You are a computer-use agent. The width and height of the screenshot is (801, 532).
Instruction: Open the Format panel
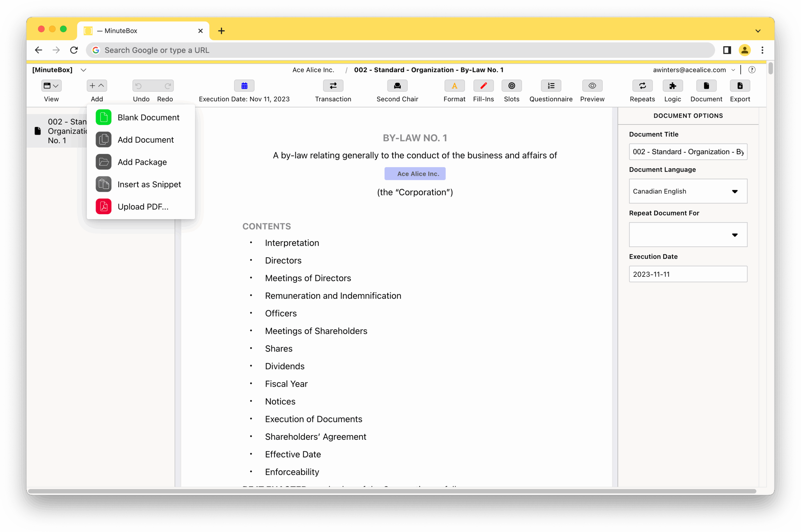tap(454, 86)
